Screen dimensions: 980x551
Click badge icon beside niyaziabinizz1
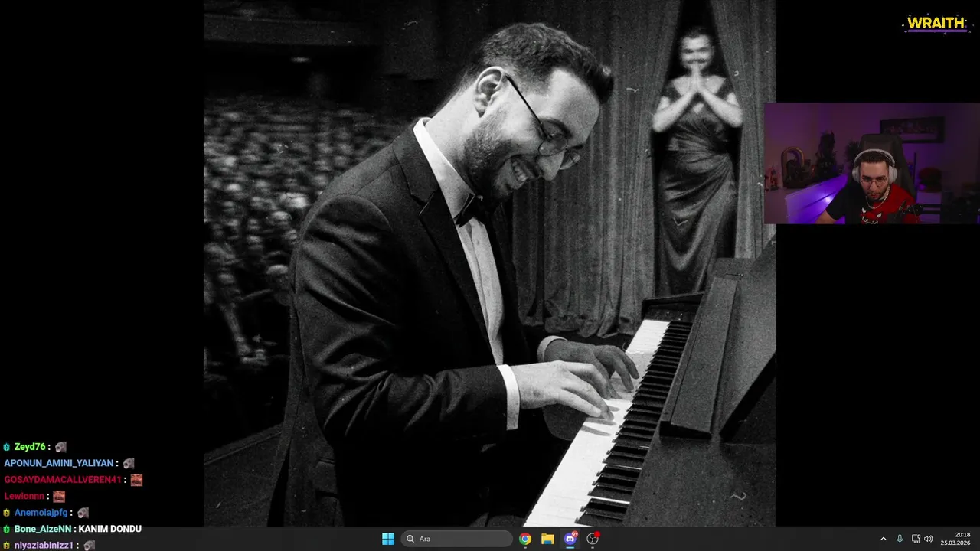[x=7, y=546]
